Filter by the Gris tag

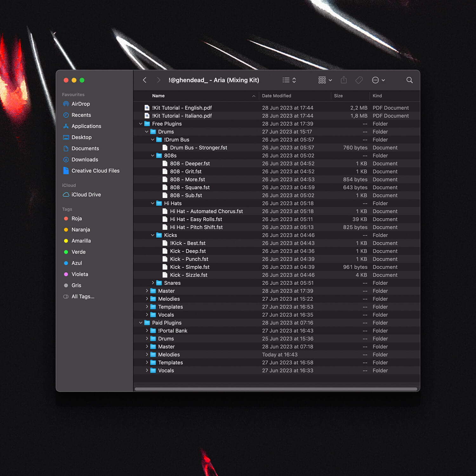[x=76, y=285]
